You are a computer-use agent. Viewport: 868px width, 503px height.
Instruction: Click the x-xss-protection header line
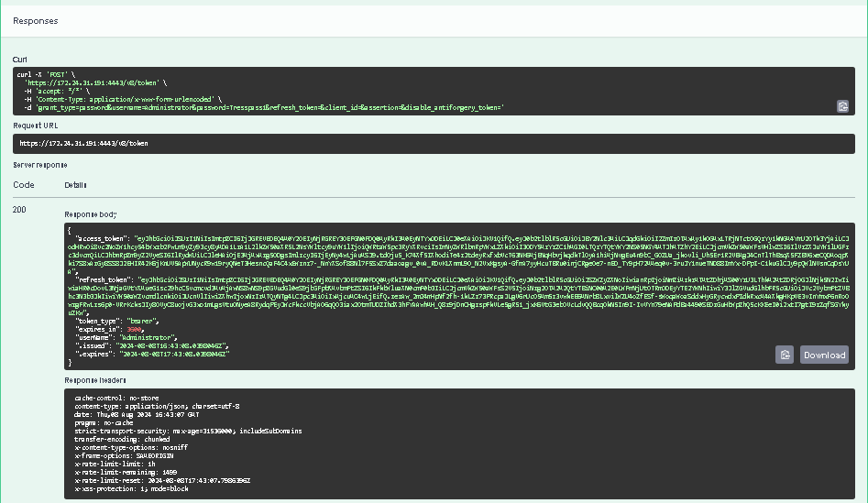pos(132,489)
